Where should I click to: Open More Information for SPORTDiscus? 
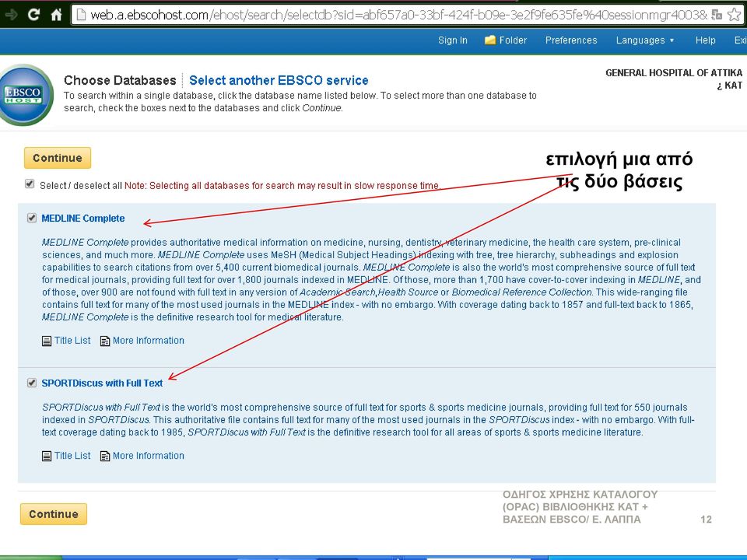(148, 456)
